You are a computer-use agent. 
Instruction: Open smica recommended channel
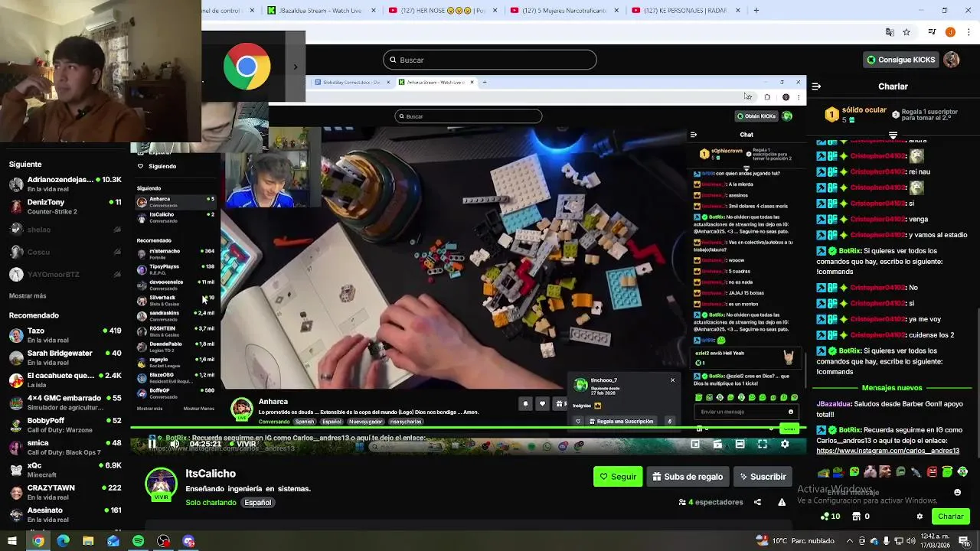tap(65, 447)
